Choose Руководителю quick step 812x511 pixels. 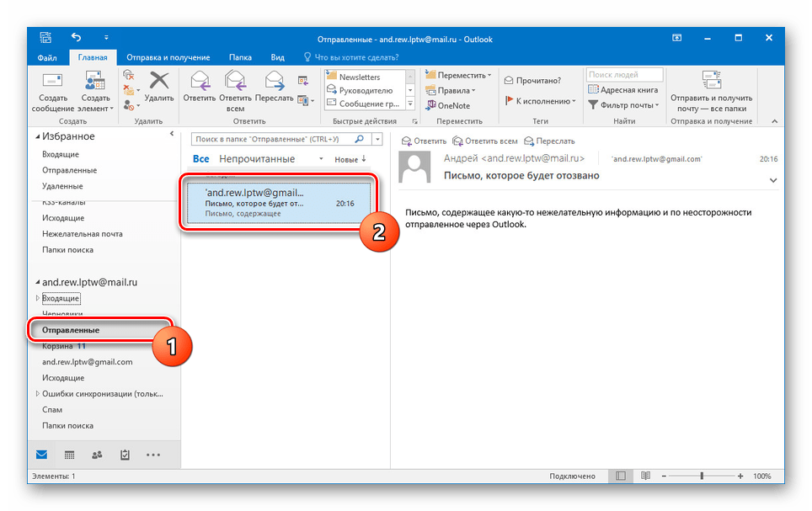(x=360, y=90)
